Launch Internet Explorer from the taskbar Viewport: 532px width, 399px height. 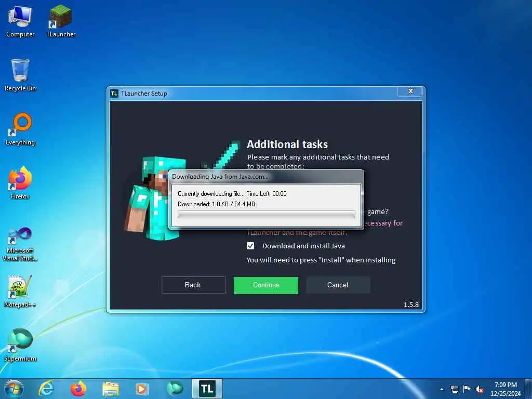click(46, 389)
